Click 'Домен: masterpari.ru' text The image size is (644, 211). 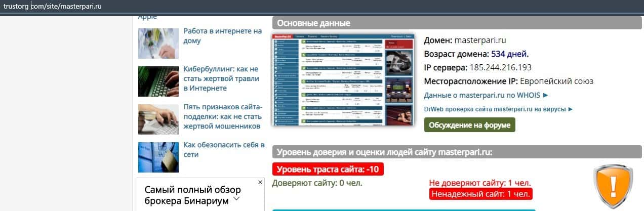click(x=465, y=39)
